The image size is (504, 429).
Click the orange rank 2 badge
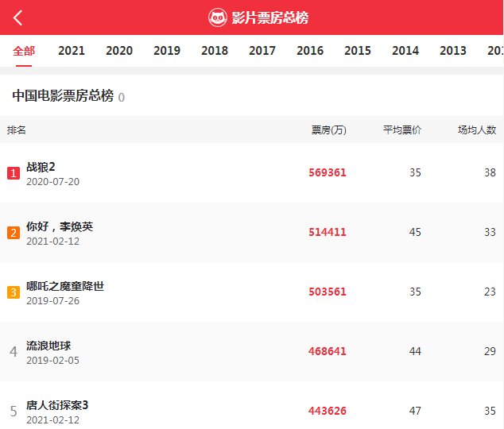point(14,233)
